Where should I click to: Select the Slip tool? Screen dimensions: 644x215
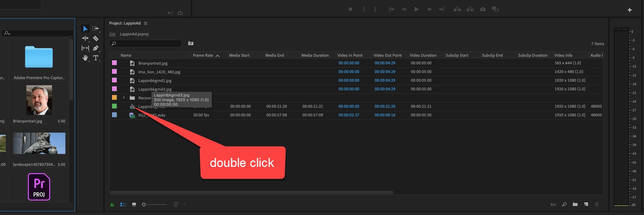(x=85, y=48)
